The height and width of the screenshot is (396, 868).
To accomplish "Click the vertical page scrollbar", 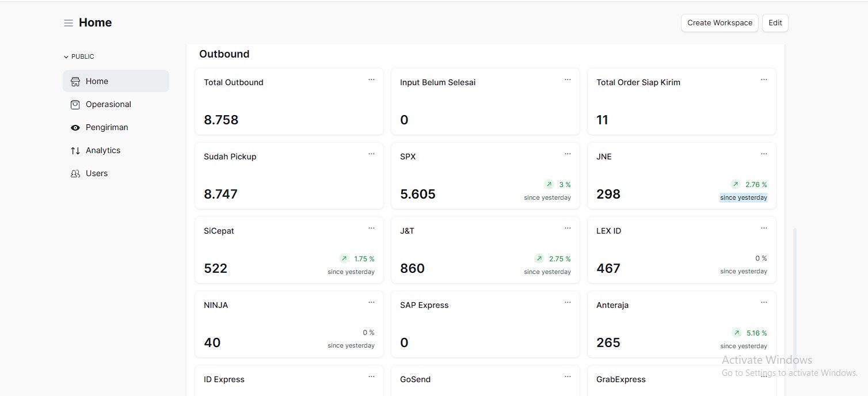I will point(795,288).
